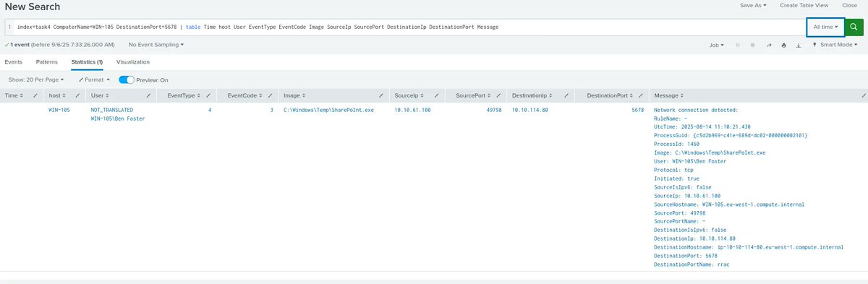868x284 pixels.
Task: Click the UtcTime line in the Message
Action: click(702, 126)
